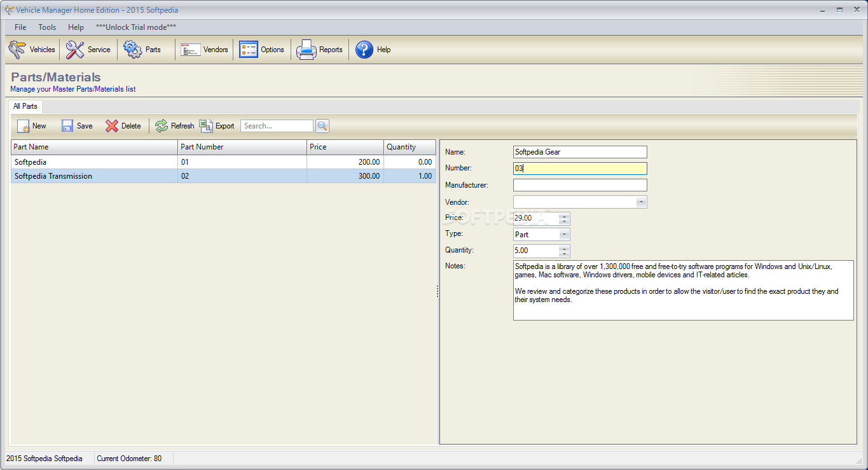The image size is (868, 470).
Task: Expand the Vendor dropdown
Action: pos(642,202)
